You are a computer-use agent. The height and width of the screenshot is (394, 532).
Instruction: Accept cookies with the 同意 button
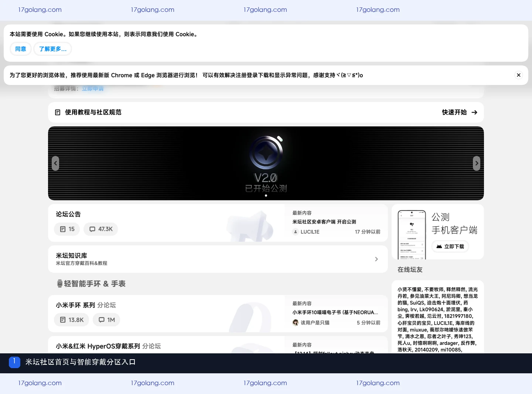21,49
